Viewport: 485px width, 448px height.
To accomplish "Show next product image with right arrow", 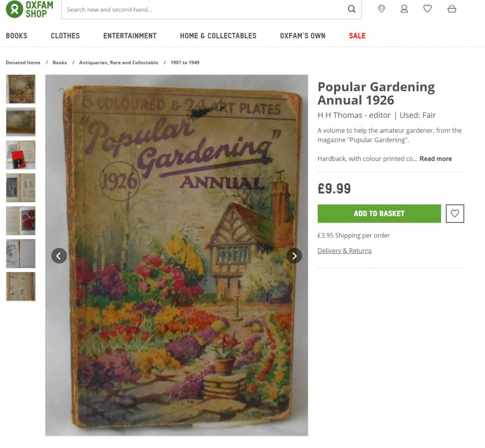I will pos(294,256).
